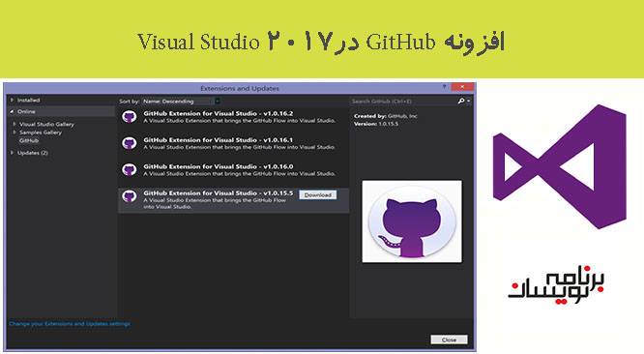The width and height of the screenshot is (644, 354).
Task: Select GitHub Extension for Visual Studio v1.0.16.2
Action: click(x=233, y=117)
